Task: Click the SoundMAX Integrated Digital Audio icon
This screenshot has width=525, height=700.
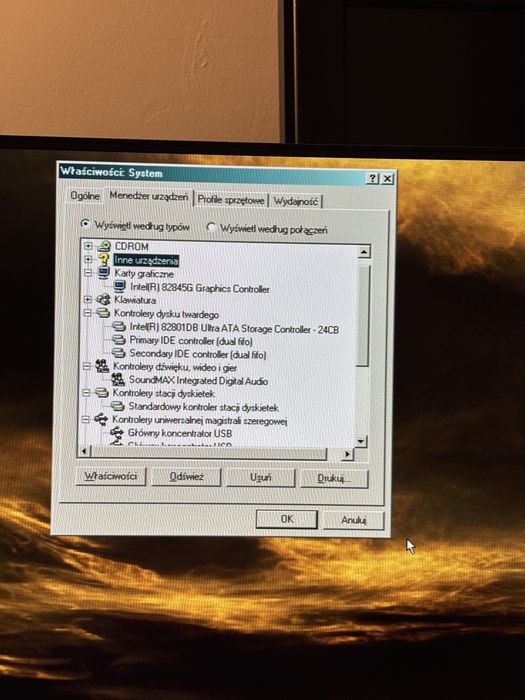Action: [x=118, y=380]
